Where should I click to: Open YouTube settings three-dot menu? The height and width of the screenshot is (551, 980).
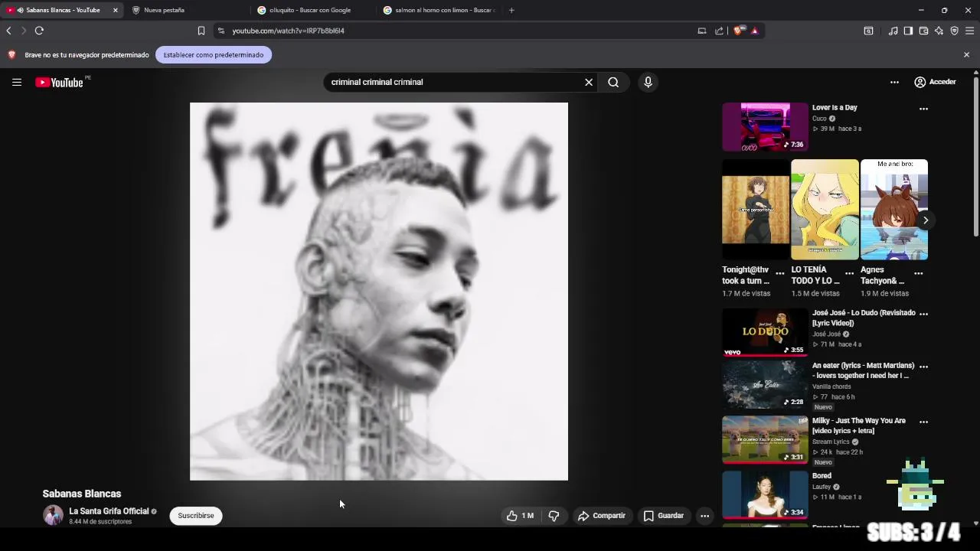click(894, 82)
